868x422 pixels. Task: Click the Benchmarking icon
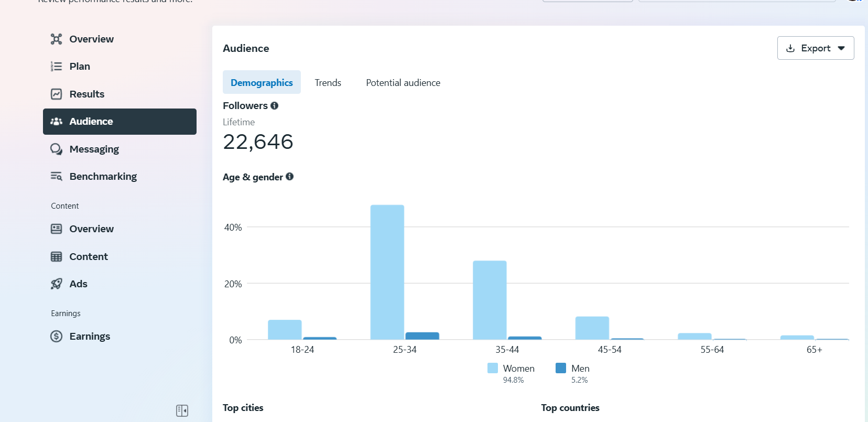(56, 177)
